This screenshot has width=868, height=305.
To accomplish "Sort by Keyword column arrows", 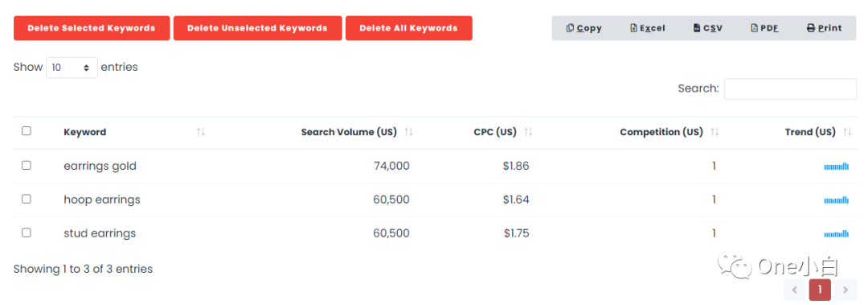I will pyautogui.click(x=201, y=132).
